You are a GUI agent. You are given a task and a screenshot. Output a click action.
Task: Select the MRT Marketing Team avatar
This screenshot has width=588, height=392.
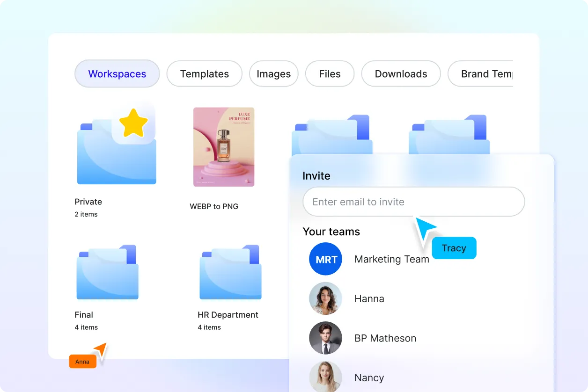click(x=326, y=259)
